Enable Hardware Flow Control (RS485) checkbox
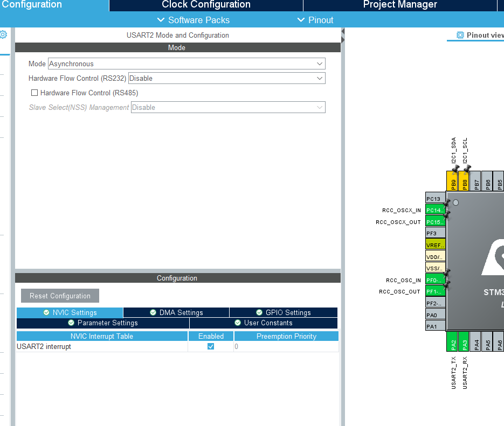This screenshot has height=426, width=504. click(34, 92)
